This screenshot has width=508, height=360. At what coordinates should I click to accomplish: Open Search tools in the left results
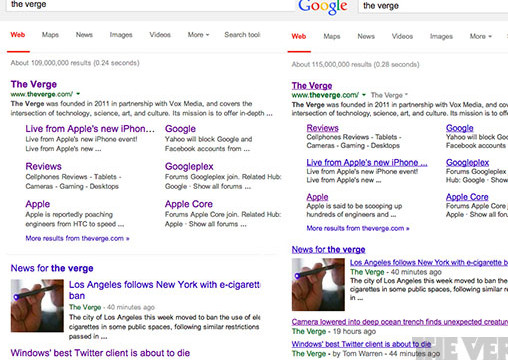(242, 35)
